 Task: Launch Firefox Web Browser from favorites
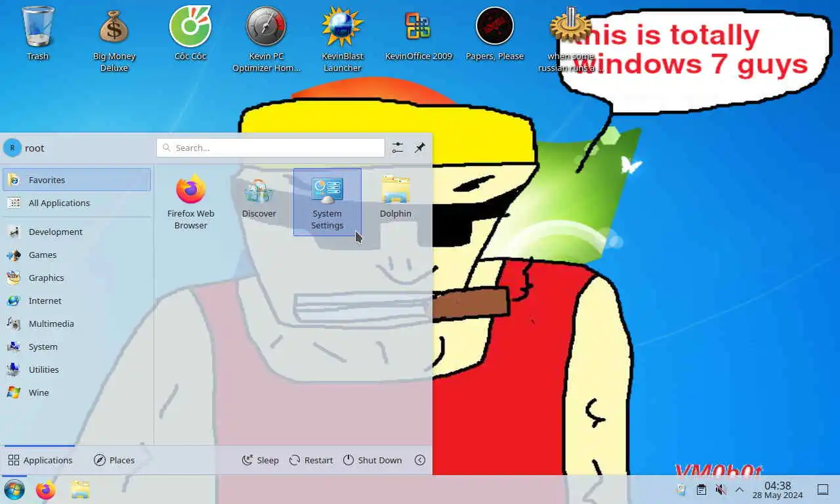click(191, 202)
